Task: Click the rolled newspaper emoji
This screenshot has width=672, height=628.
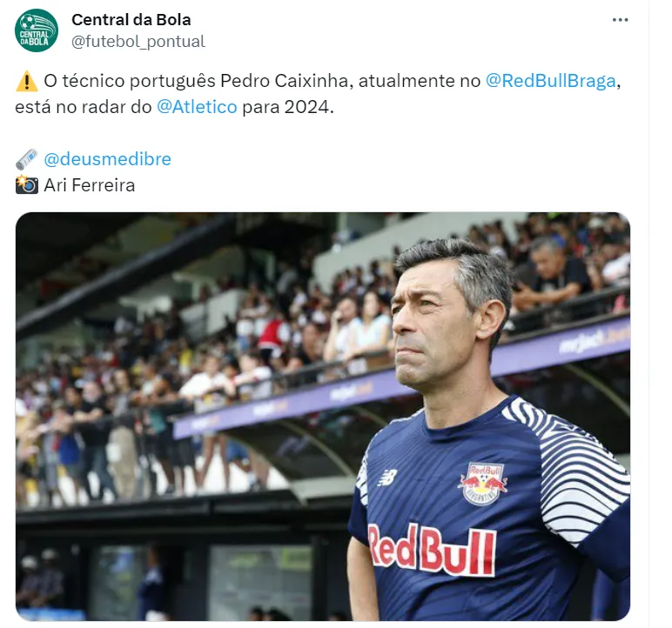Action: click(x=27, y=159)
